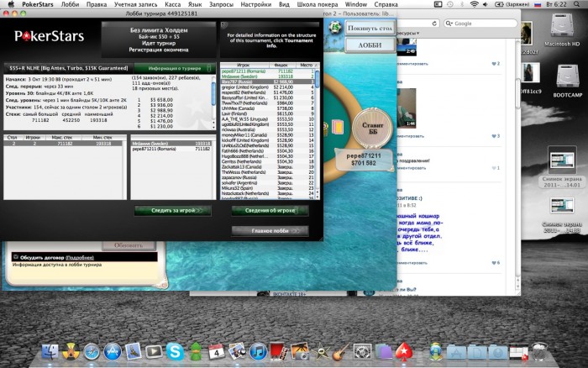Launch PokerStars from the dock
This screenshot has height=368, width=588.
coord(404,350)
